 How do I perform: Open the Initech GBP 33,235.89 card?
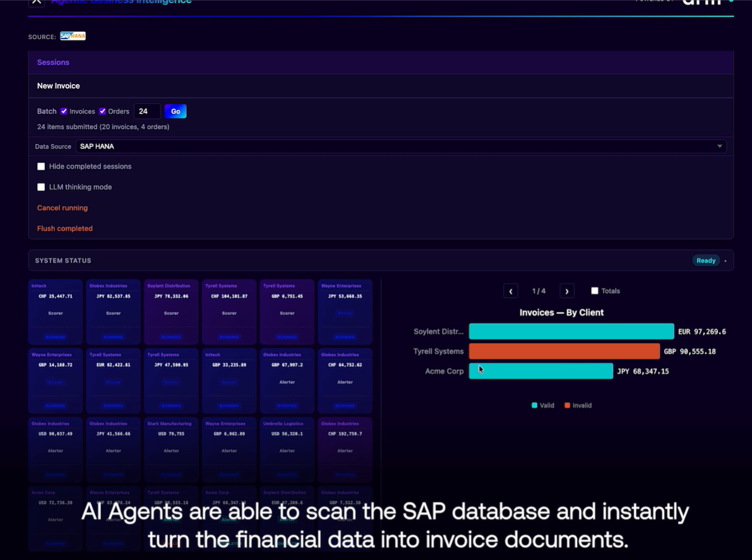click(x=229, y=381)
